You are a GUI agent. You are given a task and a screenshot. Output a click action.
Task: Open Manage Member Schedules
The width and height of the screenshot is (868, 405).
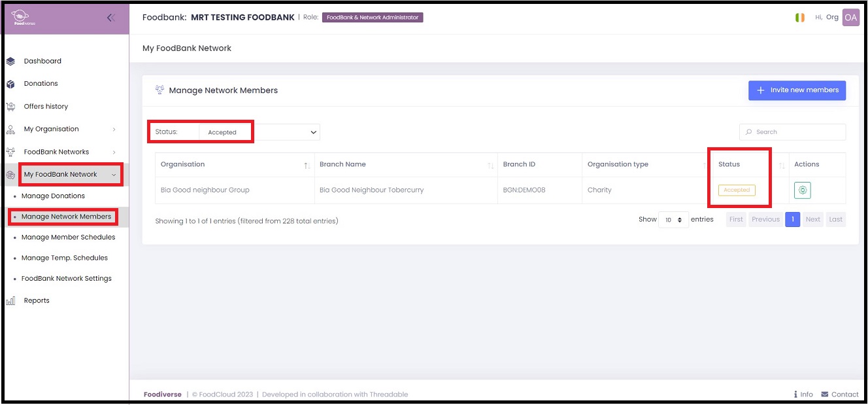click(x=68, y=238)
